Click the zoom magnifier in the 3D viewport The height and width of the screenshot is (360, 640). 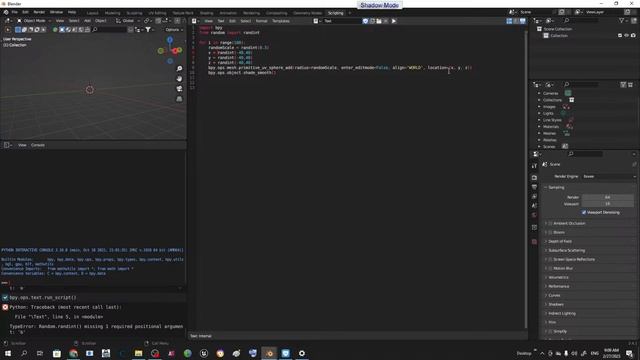pyautogui.click(x=179, y=69)
